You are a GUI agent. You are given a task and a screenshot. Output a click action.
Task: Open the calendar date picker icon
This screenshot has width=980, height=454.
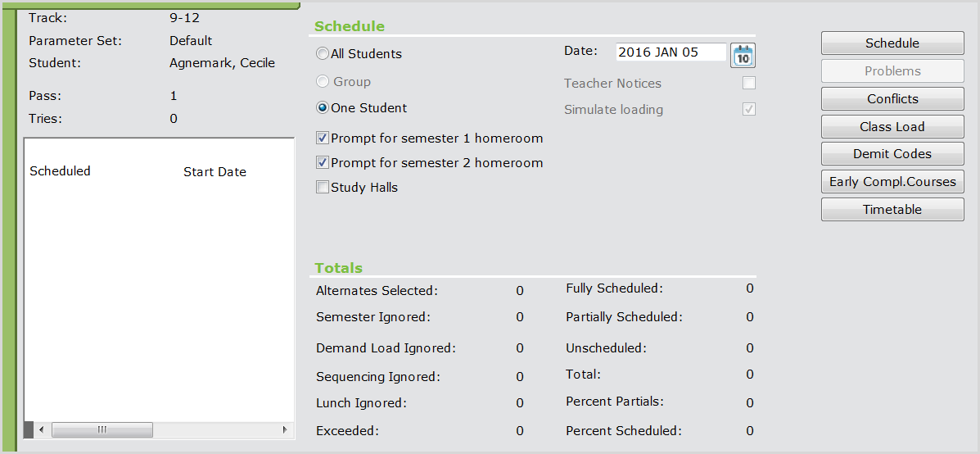743,55
